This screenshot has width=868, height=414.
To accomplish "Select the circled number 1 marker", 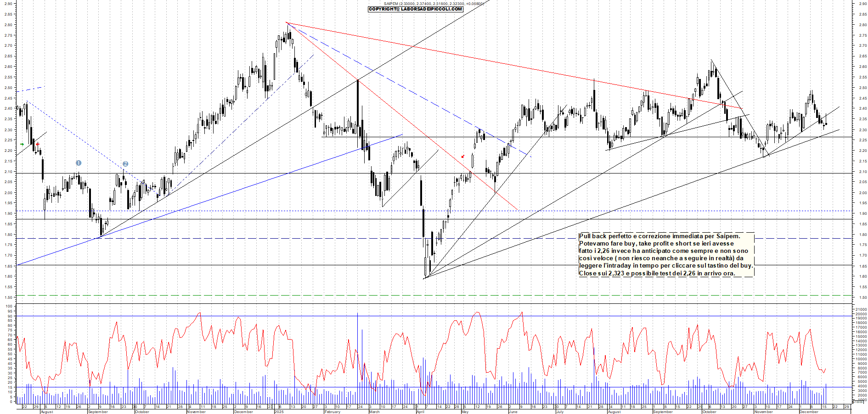I will pyautogui.click(x=79, y=163).
